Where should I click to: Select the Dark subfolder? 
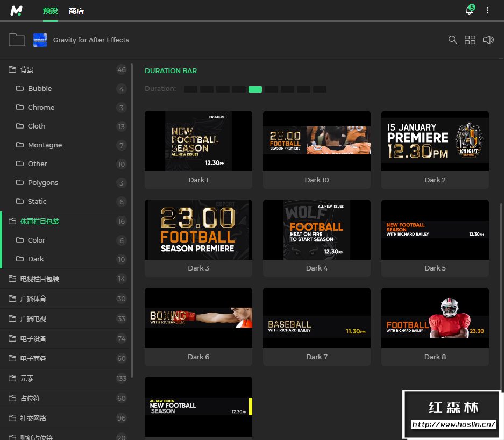[x=65, y=259]
